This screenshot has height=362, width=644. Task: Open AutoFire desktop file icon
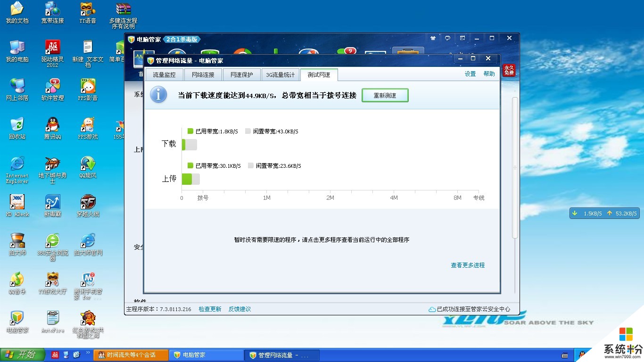[x=52, y=321]
